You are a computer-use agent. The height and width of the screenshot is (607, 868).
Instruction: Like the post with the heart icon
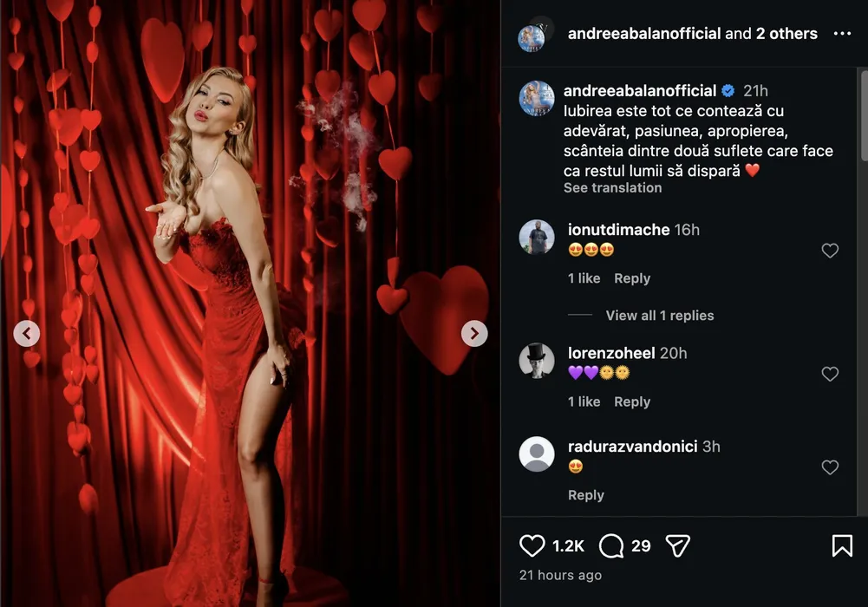pyautogui.click(x=532, y=545)
